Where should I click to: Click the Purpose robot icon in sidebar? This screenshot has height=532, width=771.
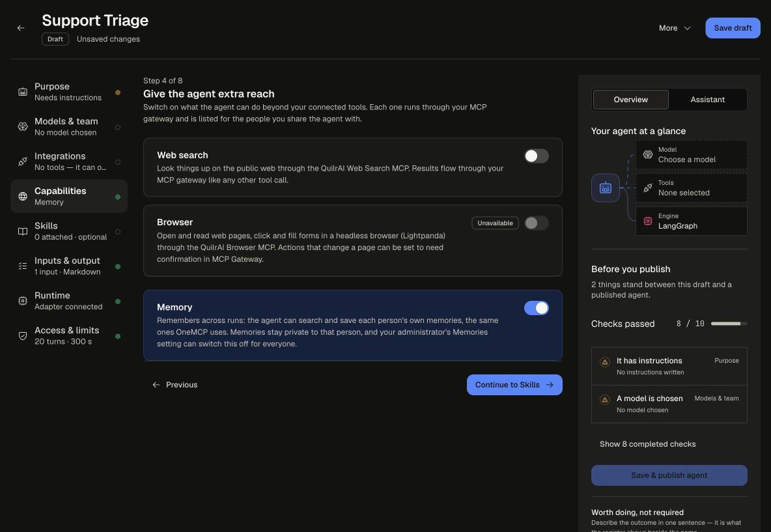click(x=23, y=92)
